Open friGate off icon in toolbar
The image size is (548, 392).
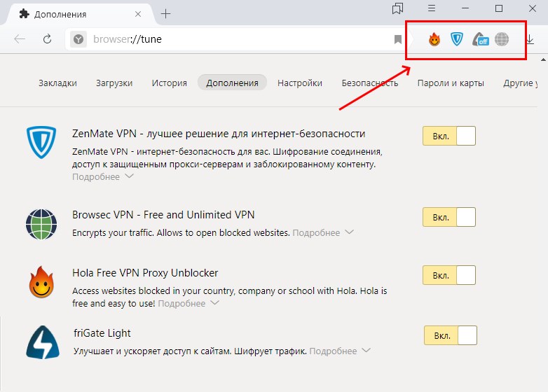[x=481, y=39]
